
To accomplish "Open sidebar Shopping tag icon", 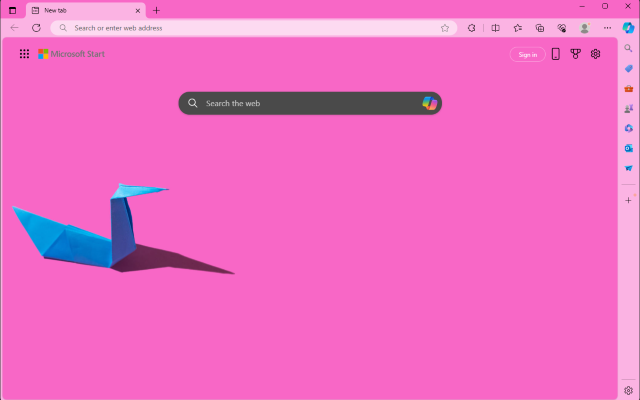I will click(629, 68).
